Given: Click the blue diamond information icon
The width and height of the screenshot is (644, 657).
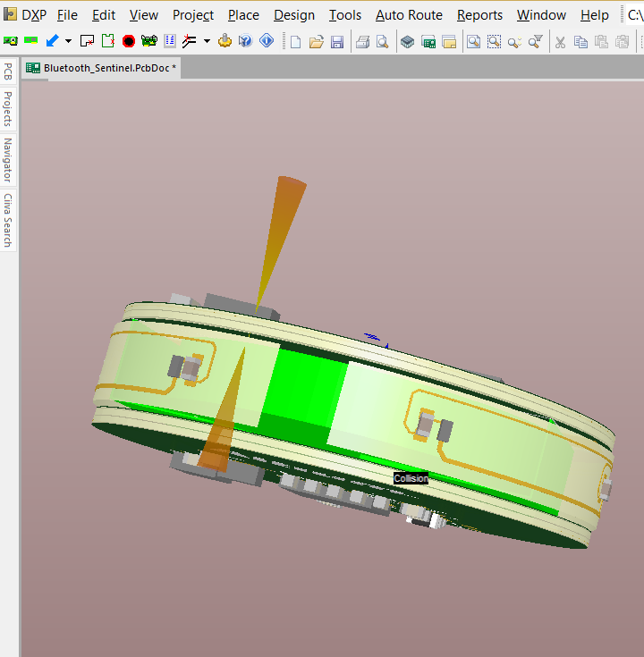Looking at the screenshot, I should coord(267,40).
